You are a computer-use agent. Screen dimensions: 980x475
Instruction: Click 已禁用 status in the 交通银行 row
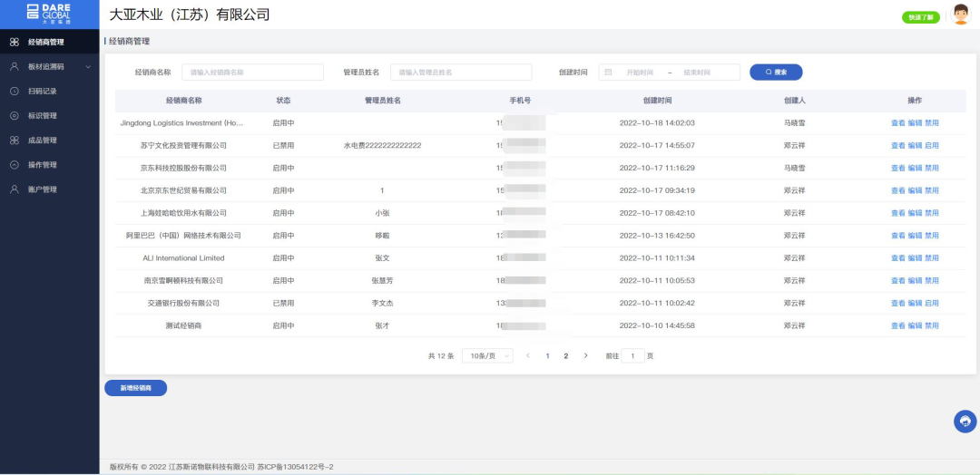(x=283, y=303)
